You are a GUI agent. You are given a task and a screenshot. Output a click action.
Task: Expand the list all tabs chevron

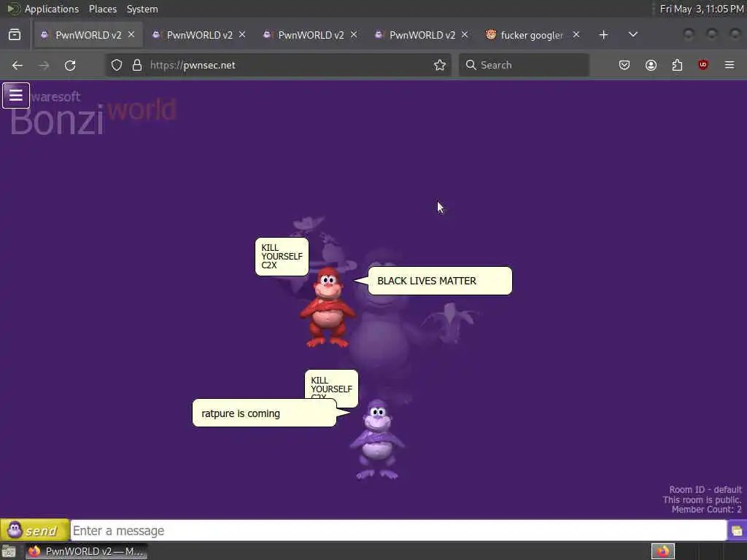[633, 34]
